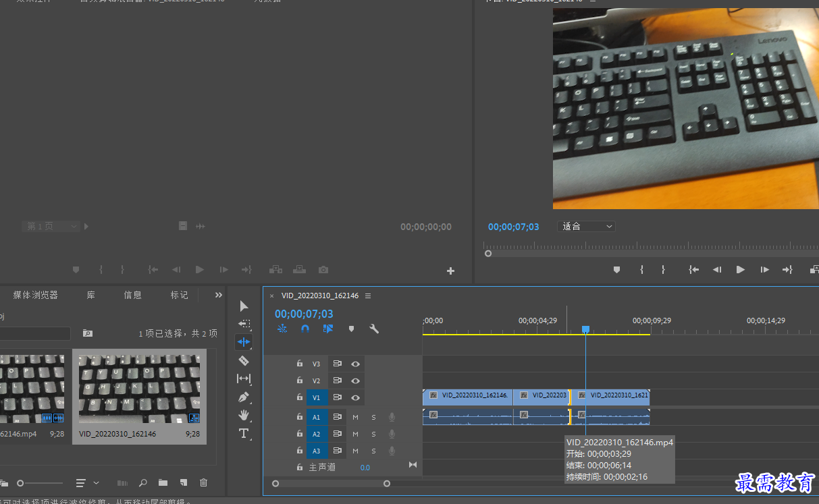819x504 pixels.
Task: Hide track V1 output eye
Action: [x=355, y=397]
